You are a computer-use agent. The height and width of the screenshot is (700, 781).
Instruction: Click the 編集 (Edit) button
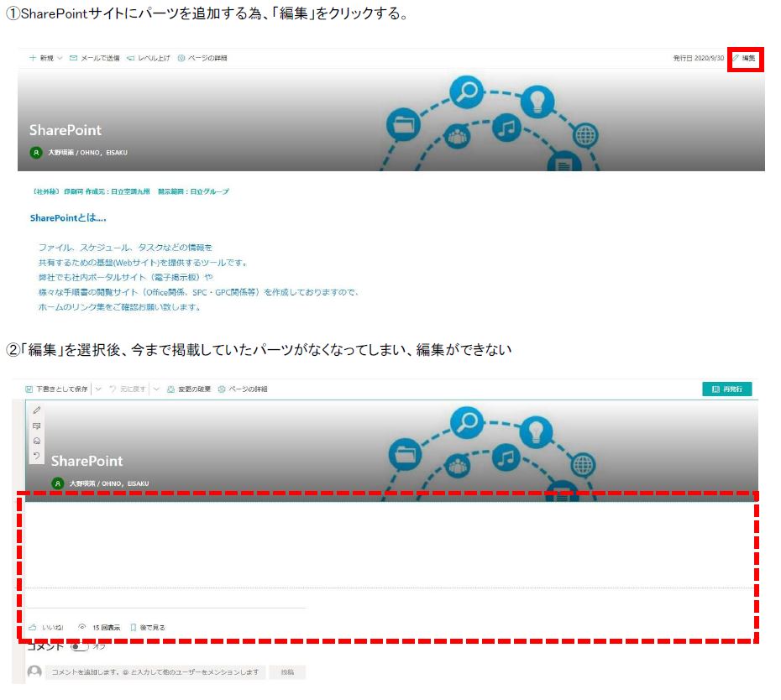[744, 58]
